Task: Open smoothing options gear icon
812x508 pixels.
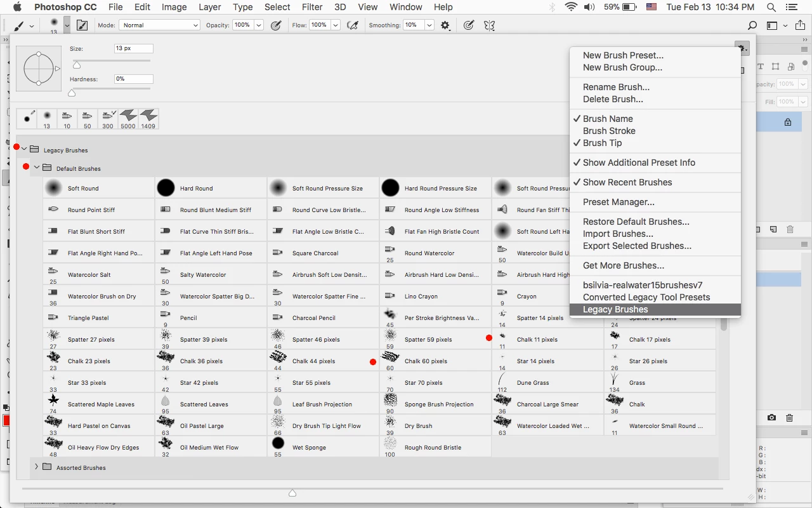Action: tap(445, 25)
